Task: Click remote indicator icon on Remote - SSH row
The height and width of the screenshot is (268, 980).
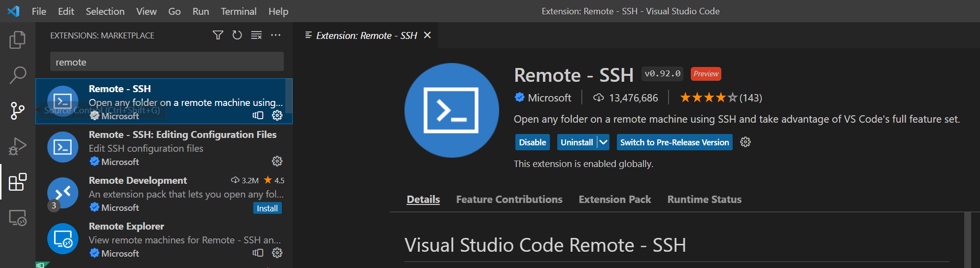Action: coord(258,115)
